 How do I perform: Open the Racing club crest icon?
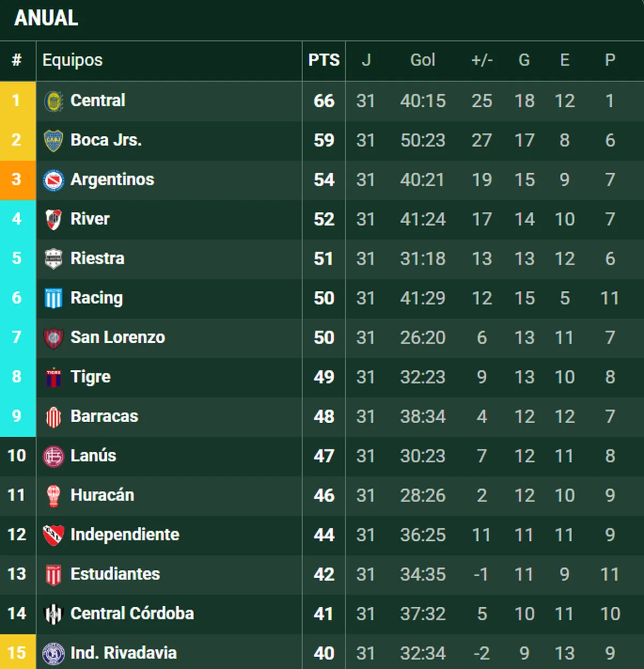(53, 298)
